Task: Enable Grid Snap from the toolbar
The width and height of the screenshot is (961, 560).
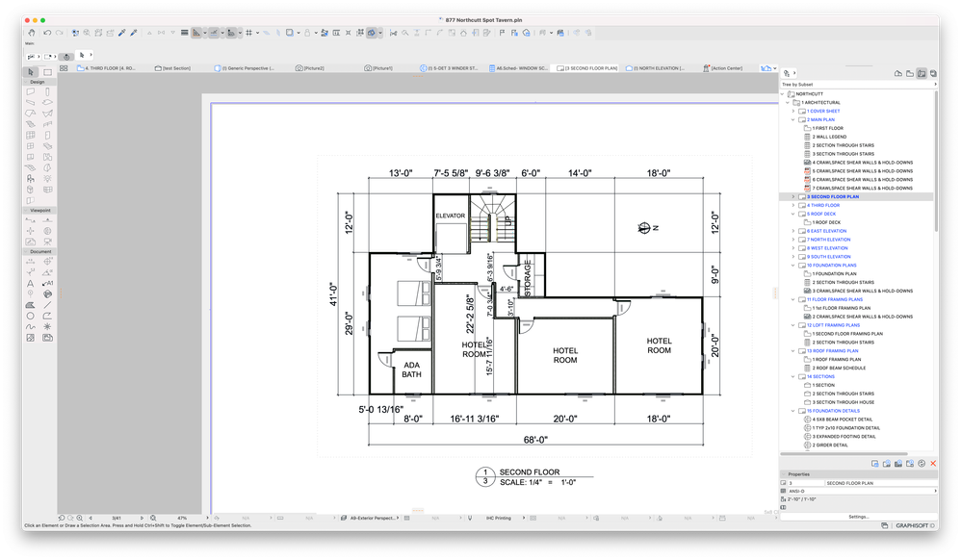Action: [248, 33]
